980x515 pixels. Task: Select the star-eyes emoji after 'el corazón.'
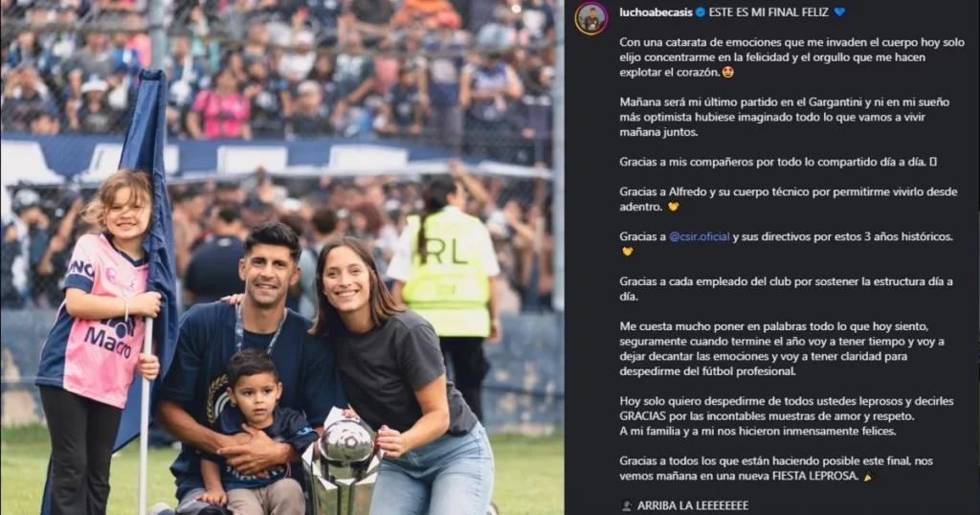(x=727, y=72)
